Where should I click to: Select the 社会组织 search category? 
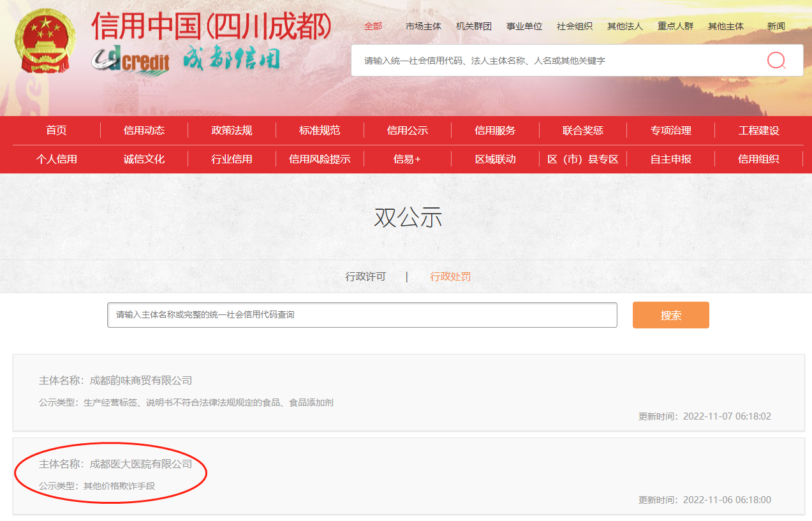(x=575, y=26)
